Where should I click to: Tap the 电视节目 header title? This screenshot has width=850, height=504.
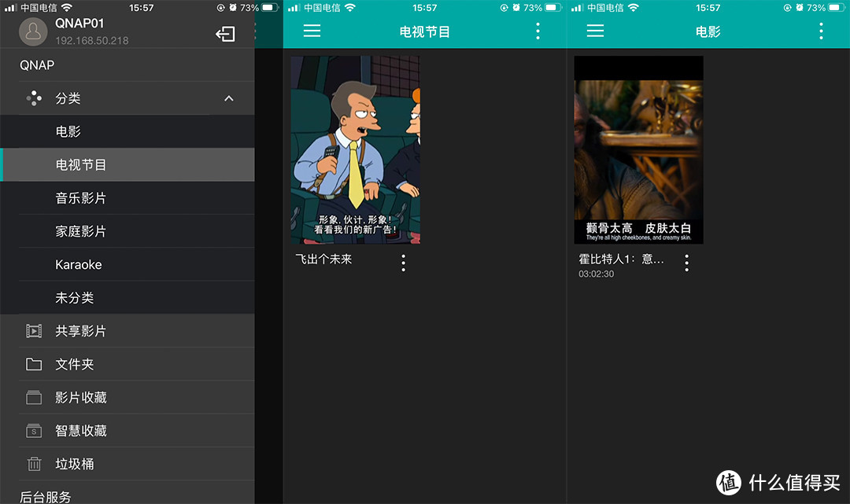[x=424, y=32]
